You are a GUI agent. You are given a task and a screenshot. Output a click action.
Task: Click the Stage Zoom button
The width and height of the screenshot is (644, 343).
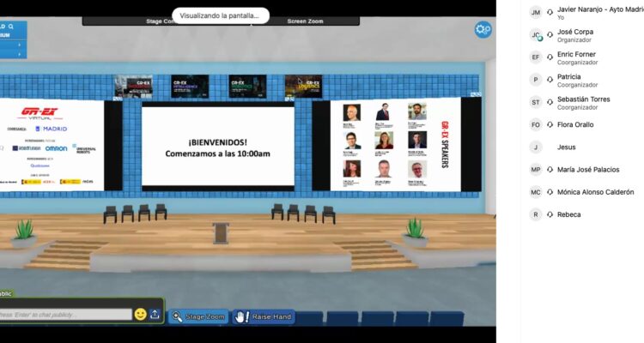point(198,316)
